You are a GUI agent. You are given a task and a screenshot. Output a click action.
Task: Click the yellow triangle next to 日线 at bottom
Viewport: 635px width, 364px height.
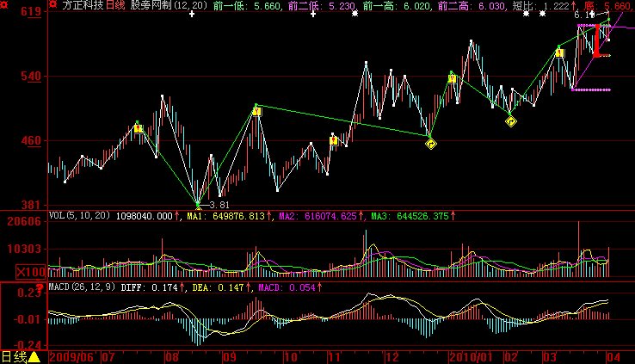click(34, 357)
